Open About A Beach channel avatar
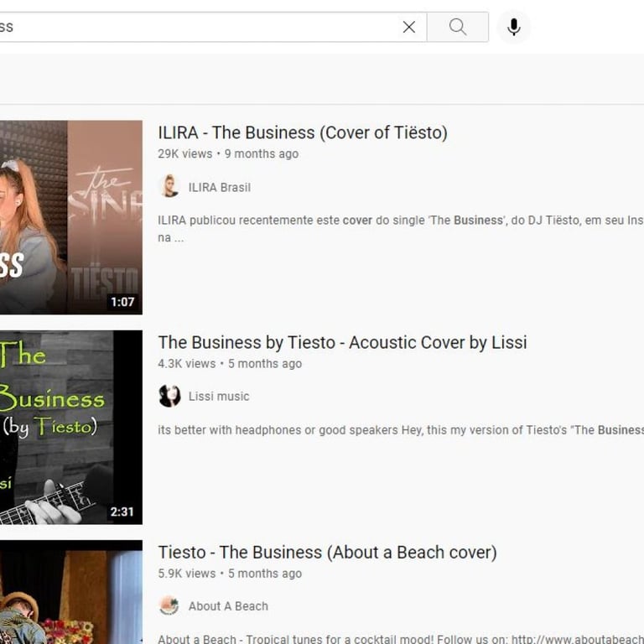 coord(169,606)
